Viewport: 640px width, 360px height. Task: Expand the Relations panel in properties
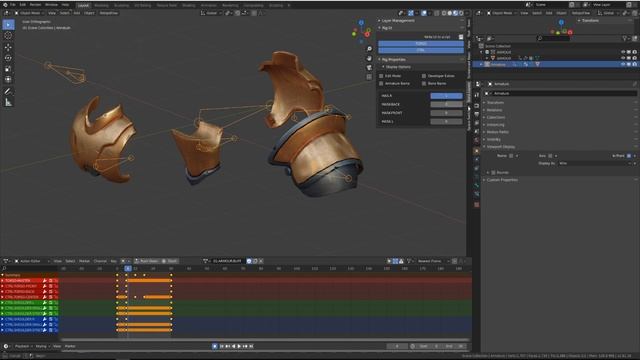494,110
